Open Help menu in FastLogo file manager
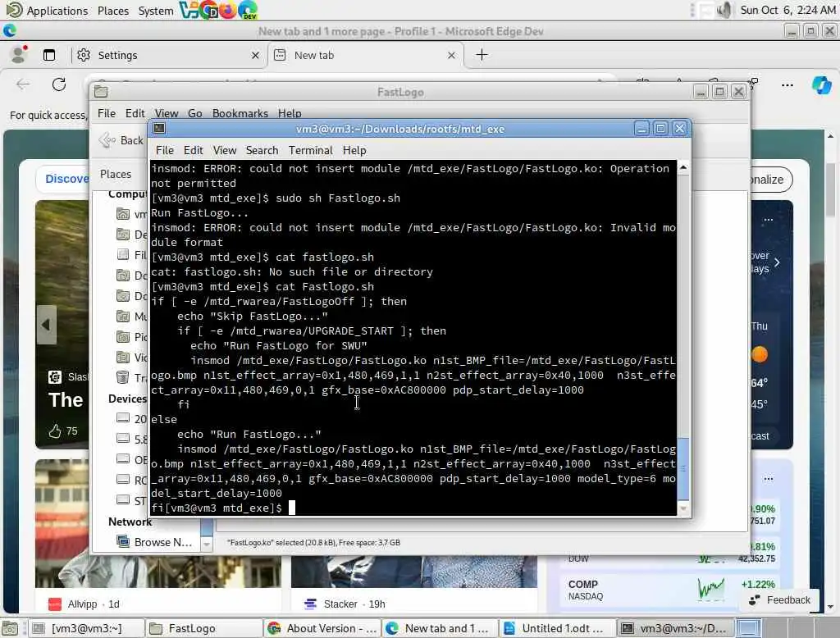The height and width of the screenshot is (638, 840). tap(290, 113)
